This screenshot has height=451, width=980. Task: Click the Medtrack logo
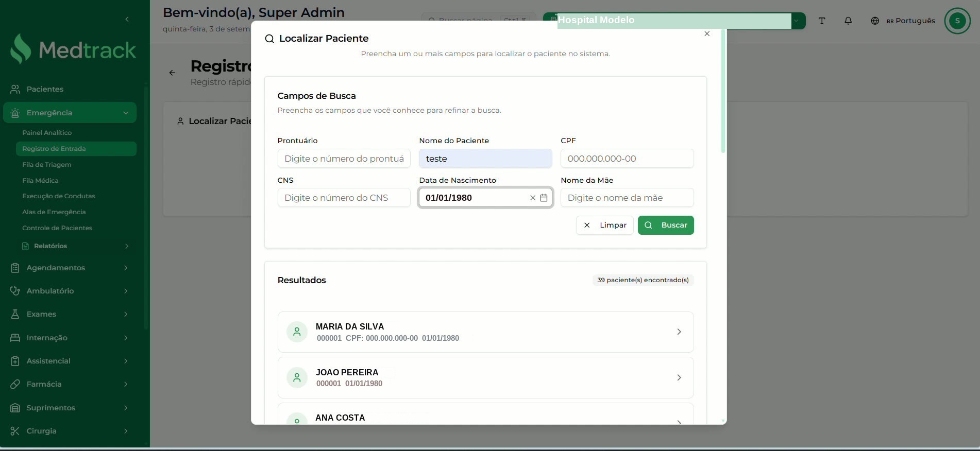(x=73, y=49)
